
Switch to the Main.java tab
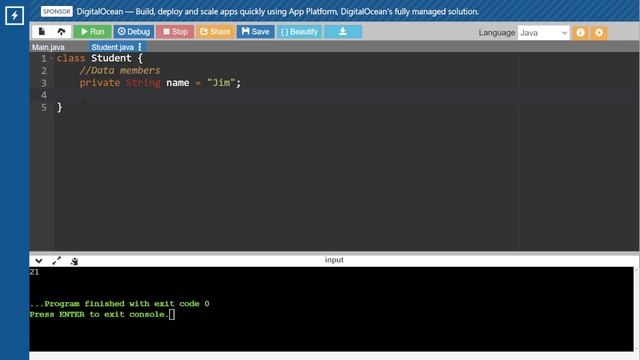pyautogui.click(x=48, y=47)
